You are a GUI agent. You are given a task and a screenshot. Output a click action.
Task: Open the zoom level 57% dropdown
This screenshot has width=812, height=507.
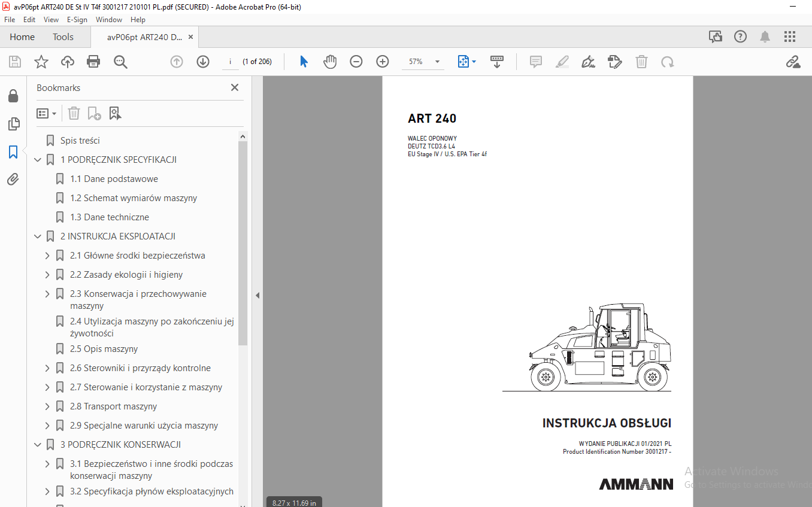(438, 62)
